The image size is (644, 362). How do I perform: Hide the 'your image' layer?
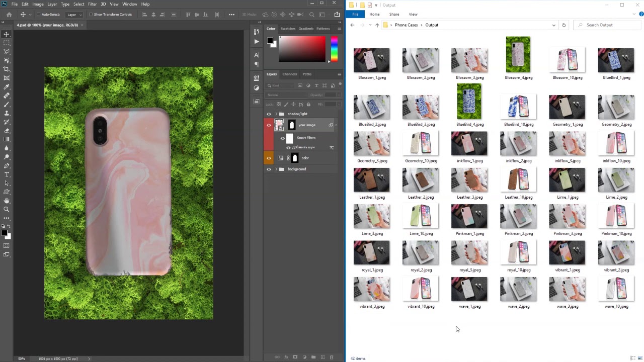coord(269,125)
